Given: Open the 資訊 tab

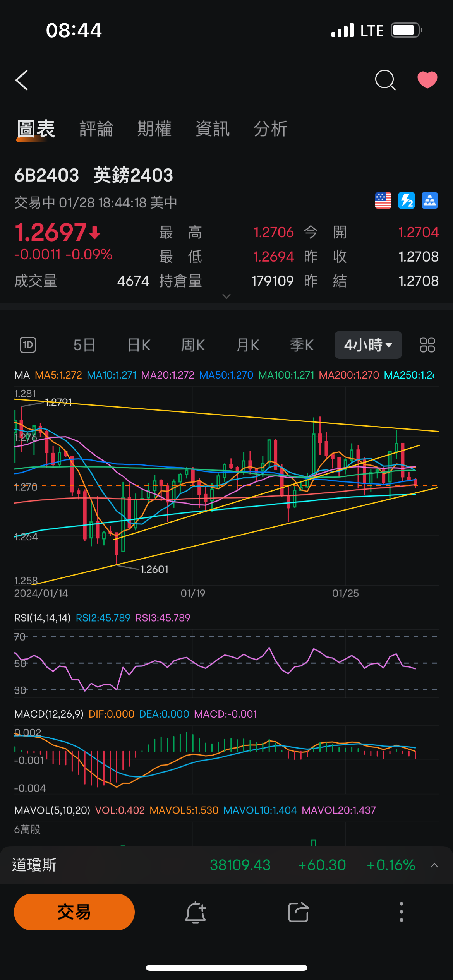Looking at the screenshot, I should point(213,129).
